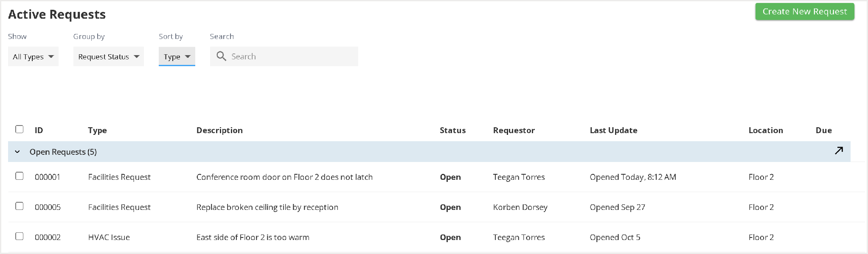Click the Status column header
Viewport: 868px width, 254px height.
(452, 130)
